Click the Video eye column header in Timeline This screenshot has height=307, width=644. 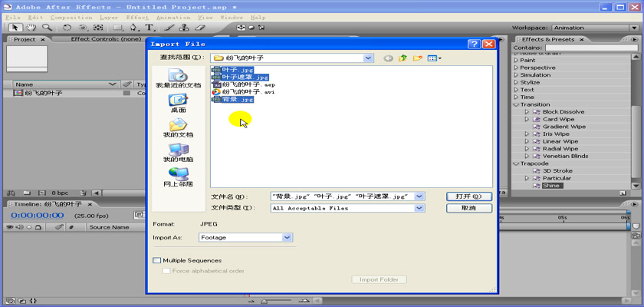pyautogui.click(x=8, y=227)
